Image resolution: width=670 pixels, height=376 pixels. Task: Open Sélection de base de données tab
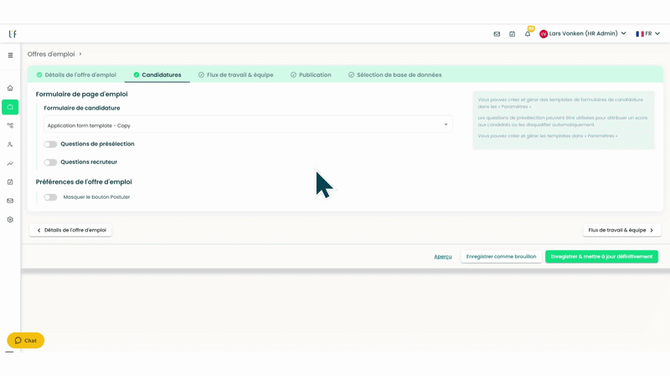click(395, 75)
